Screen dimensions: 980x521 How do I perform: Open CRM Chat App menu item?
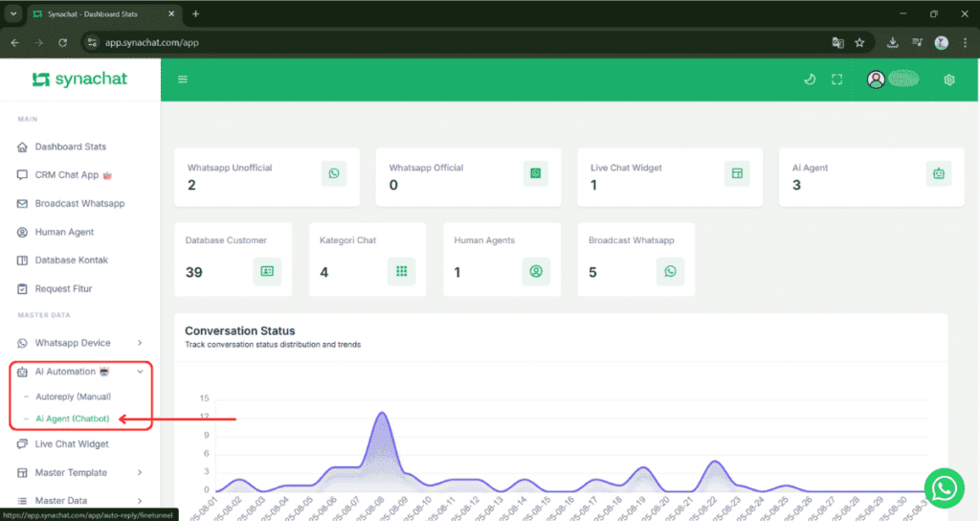point(67,175)
